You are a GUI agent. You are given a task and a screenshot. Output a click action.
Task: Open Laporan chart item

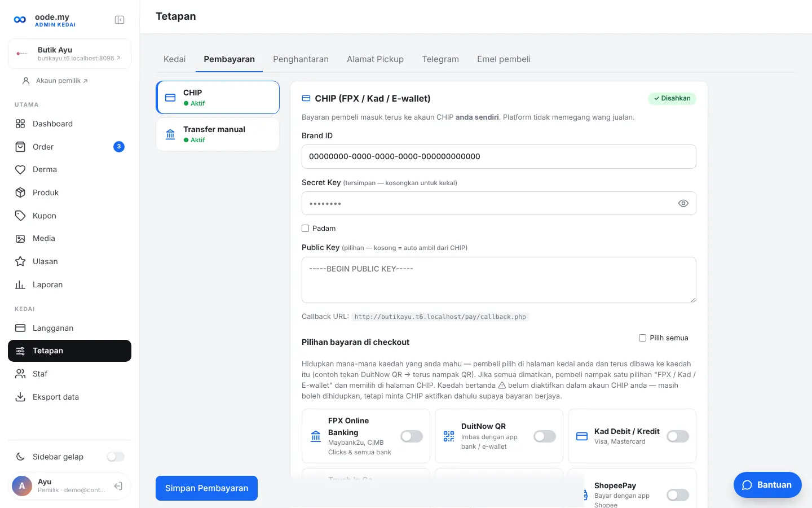click(69, 284)
